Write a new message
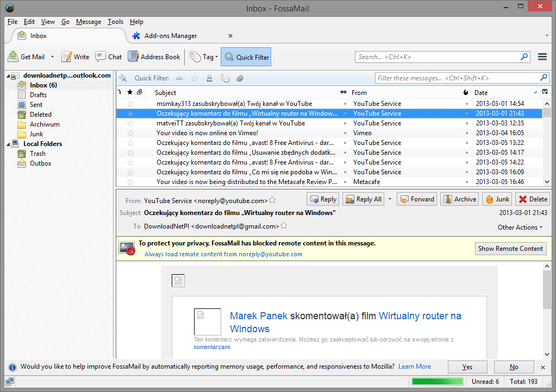This screenshot has height=392, width=556. tap(75, 57)
